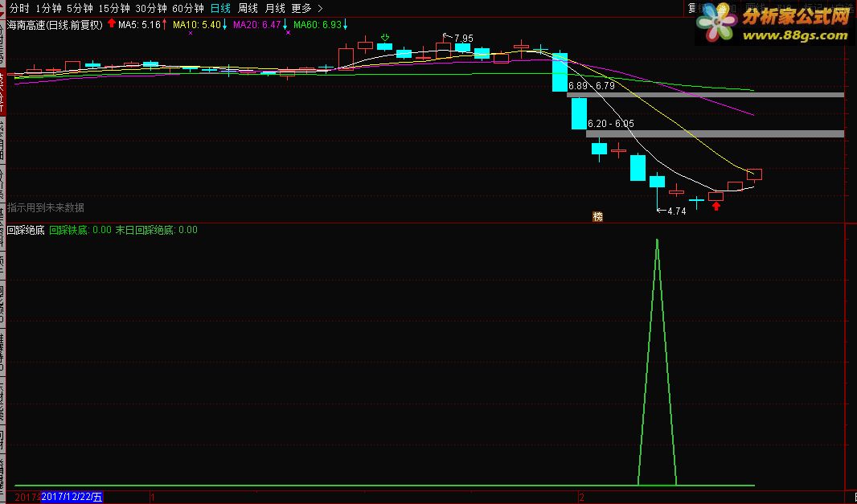The height and width of the screenshot is (504, 857).
Task: Click the MA20: 6.47 indicator label
Action: pos(257,25)
